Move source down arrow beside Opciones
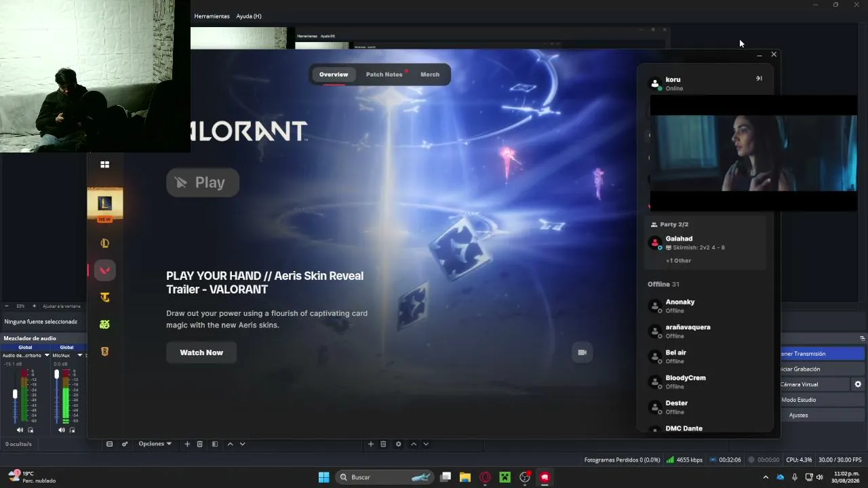 (242, 444)
